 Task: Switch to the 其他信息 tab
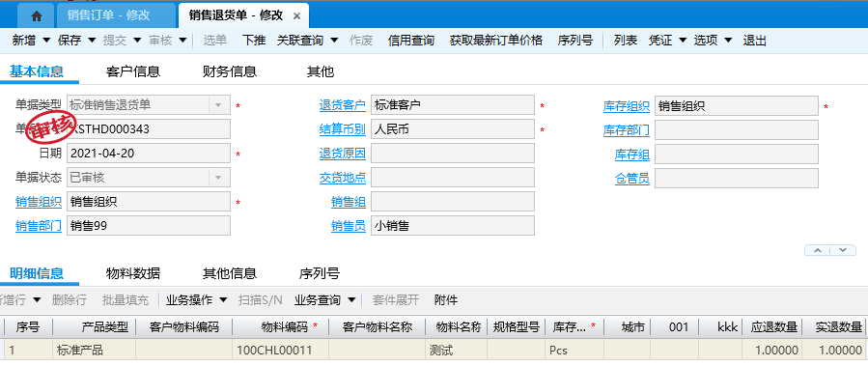[x=230, y=273]
